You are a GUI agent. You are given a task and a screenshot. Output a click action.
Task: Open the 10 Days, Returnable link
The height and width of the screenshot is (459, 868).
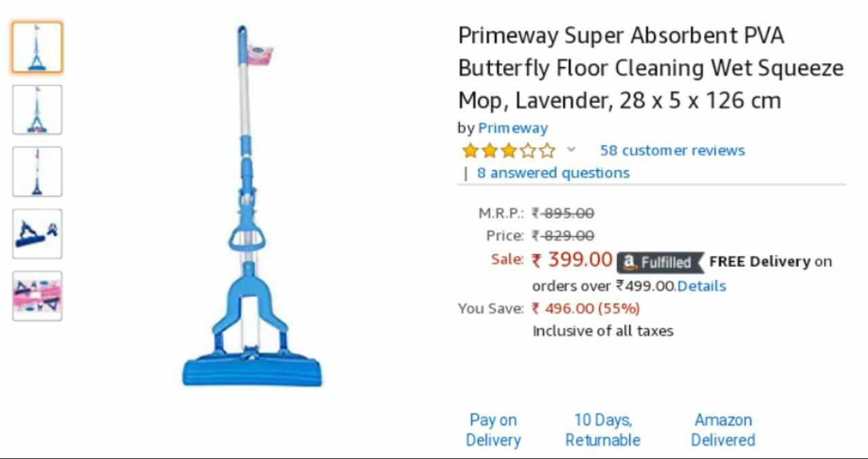tap(603, 430)
